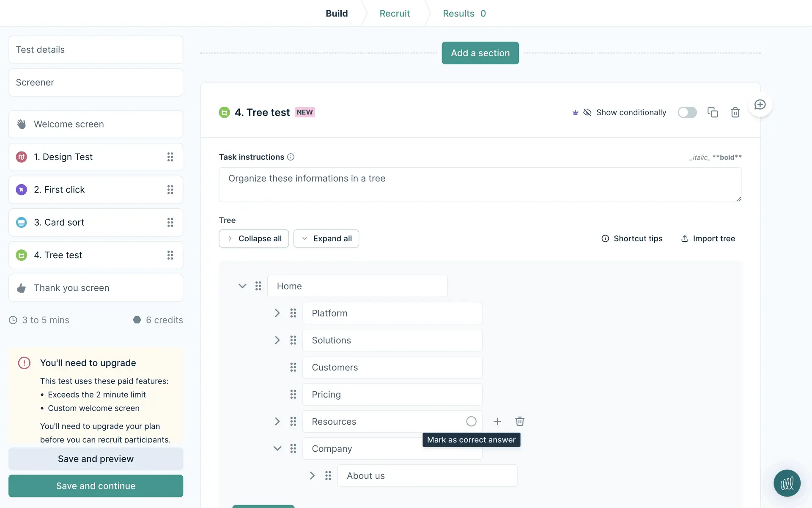Open the Task instructions info icon

coord(291,157)
